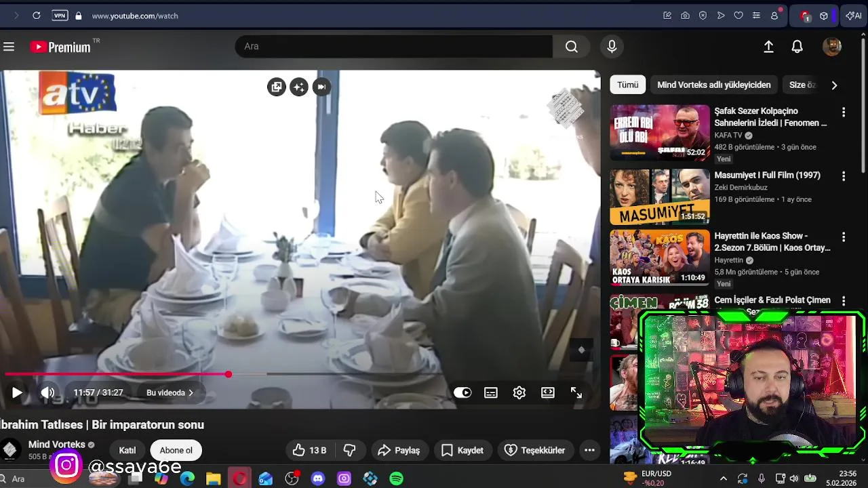Open the browser extensions cube icon
The height and width of the screenshot is (488, 868).
[x=824, y=16]
